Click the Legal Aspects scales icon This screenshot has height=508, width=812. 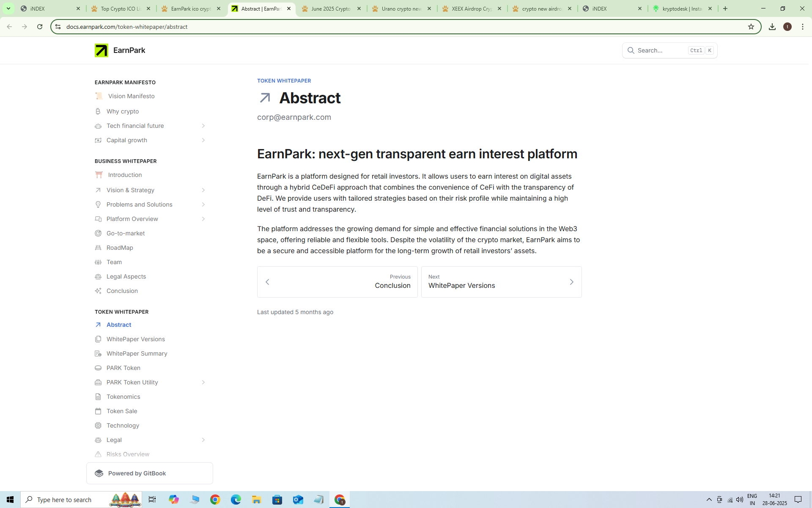coord(98,276)
